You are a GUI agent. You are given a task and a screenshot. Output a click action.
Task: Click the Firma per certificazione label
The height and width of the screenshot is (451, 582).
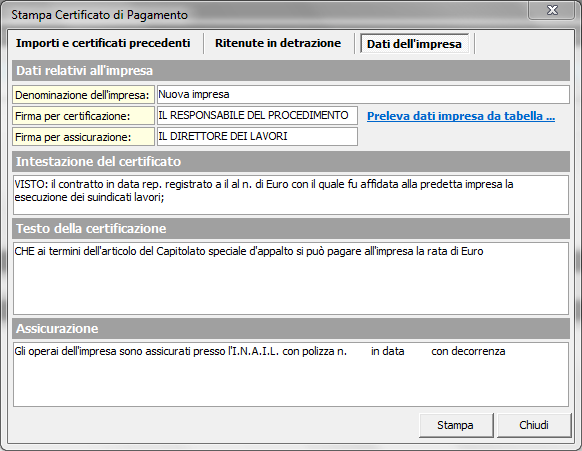[x=84, y=116]
